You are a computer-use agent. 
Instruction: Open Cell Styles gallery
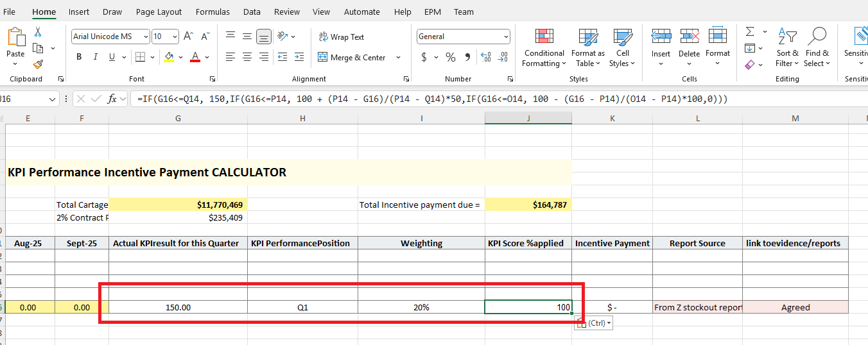click(x=622, y=47)
